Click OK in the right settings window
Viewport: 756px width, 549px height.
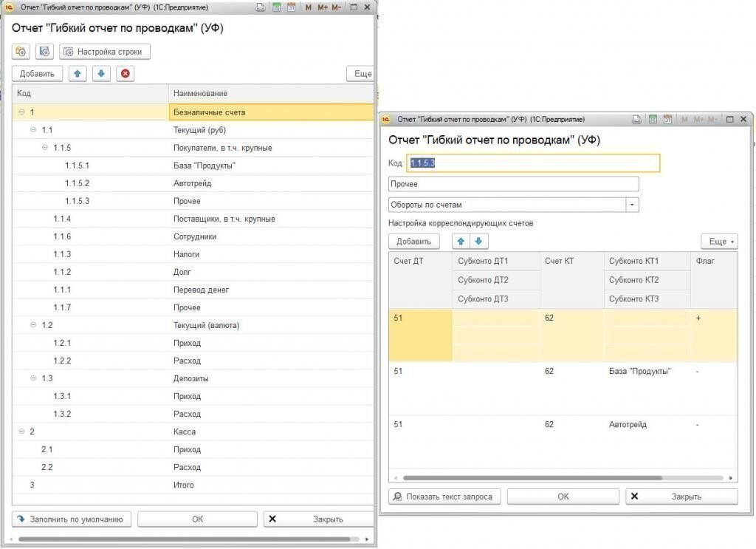[x=563, y=497]
